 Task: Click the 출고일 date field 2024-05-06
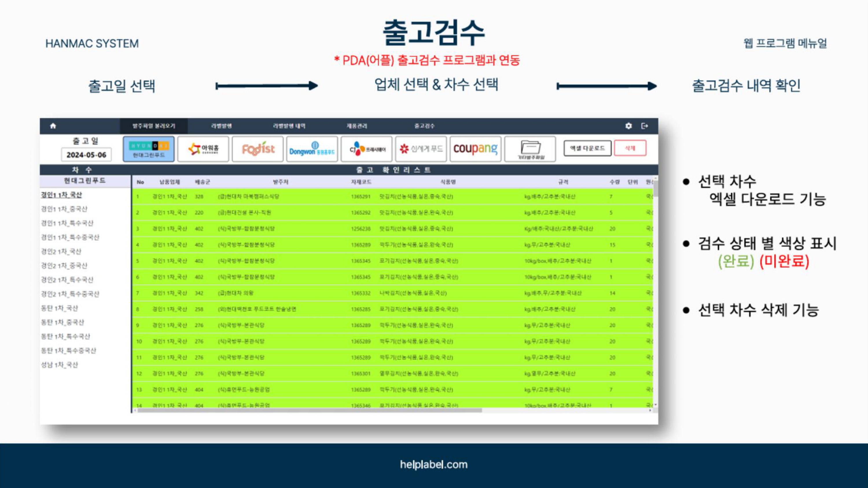(86, 155)
